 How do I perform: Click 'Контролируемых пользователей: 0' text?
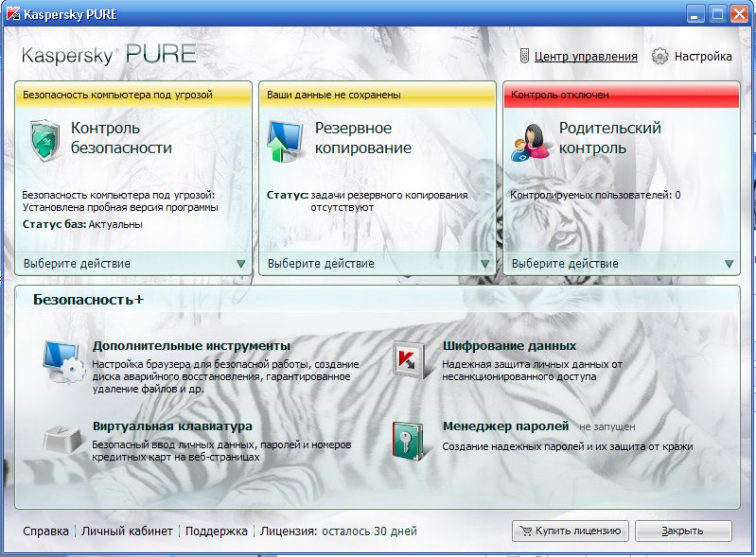coord(595,195)
